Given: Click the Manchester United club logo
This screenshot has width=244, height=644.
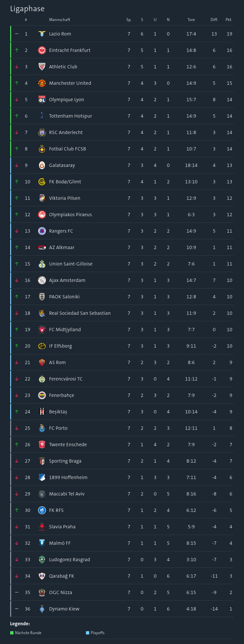Looking at the screenshot, I should (42, 83).
